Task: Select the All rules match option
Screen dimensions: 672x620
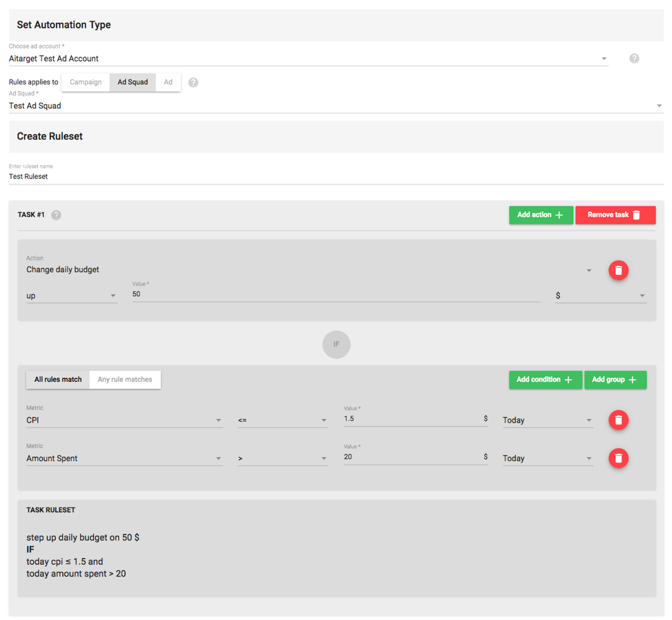Action: pos(58,380)
